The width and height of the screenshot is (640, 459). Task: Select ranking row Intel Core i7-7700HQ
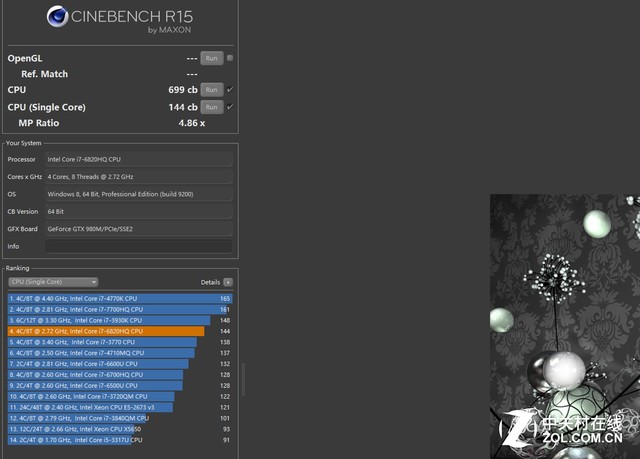point(120,310)
